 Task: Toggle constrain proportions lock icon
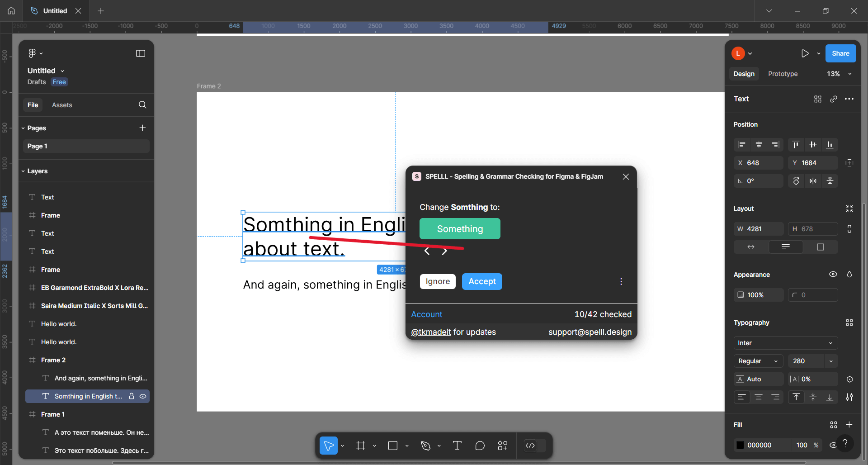click(849, 229)
